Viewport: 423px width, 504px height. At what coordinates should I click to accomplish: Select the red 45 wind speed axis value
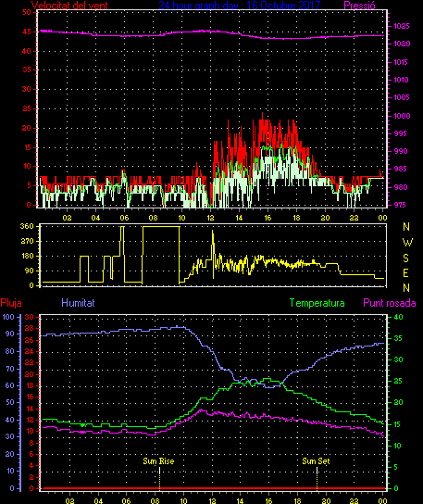(27, 31)
